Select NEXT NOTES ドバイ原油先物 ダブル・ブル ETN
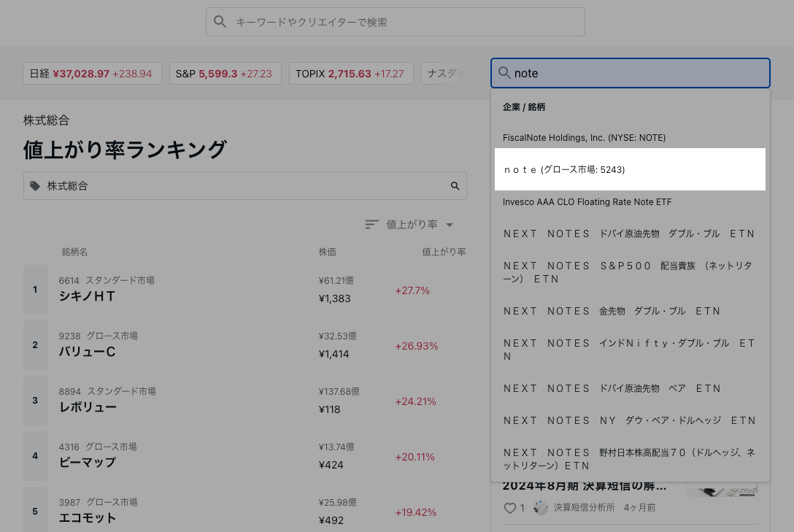The height and width of the screenshot is (532, 794). pyautogui.click(x=630, y=234)
